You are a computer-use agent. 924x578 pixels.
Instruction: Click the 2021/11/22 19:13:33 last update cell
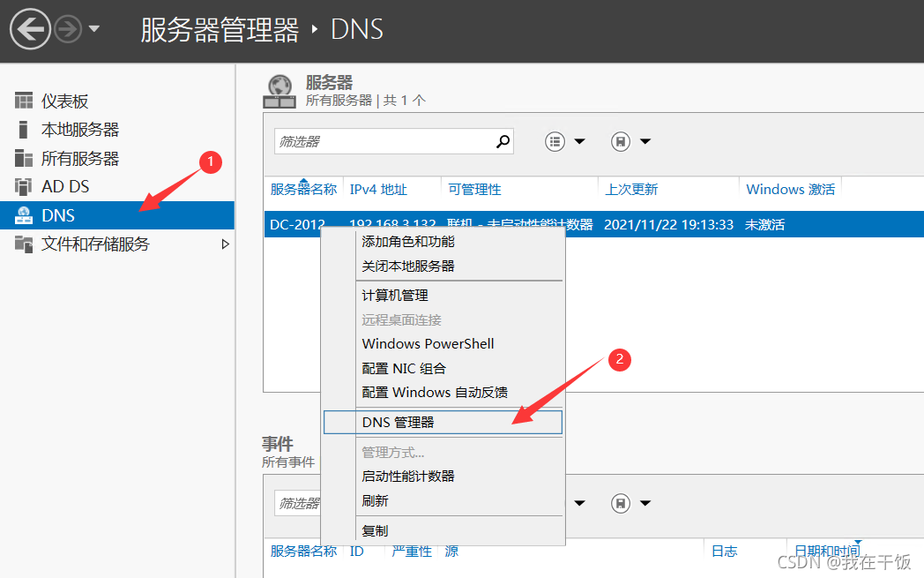[669, 225]
